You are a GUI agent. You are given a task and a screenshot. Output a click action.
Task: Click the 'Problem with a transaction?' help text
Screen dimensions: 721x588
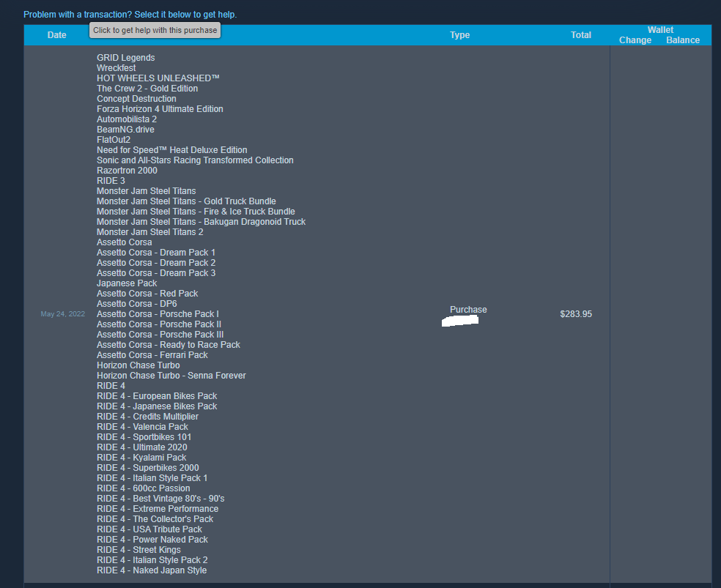pyautogui.click(x=130, y=15)
